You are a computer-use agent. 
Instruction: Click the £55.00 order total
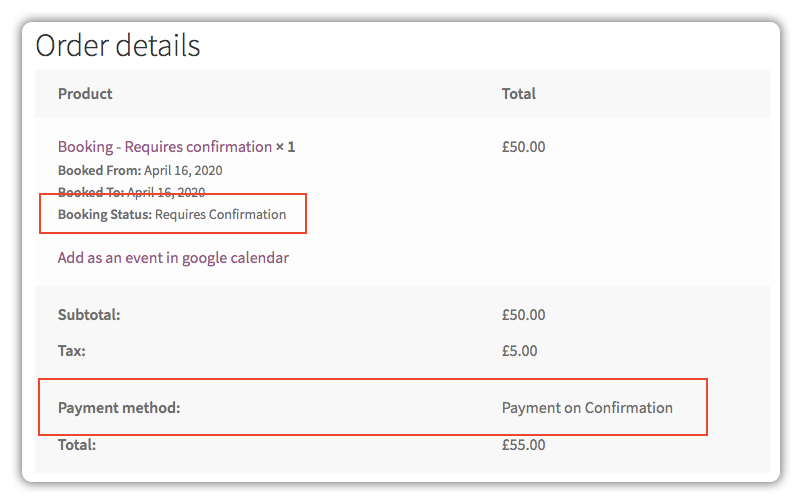tap(523, 445)
